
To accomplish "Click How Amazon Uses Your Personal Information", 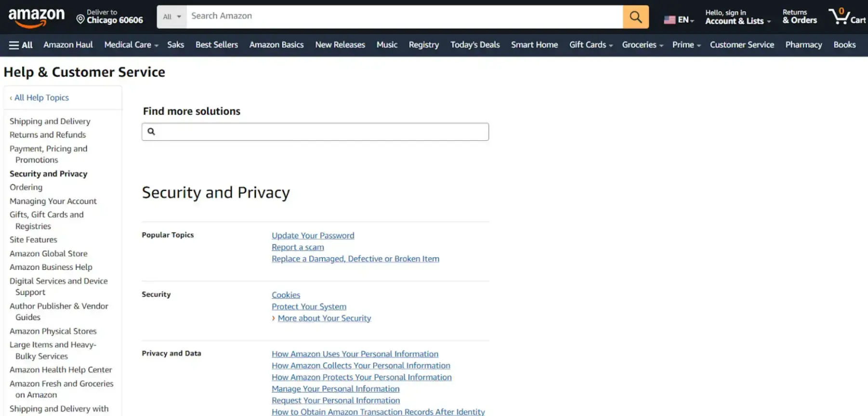I will coord(355,353).
